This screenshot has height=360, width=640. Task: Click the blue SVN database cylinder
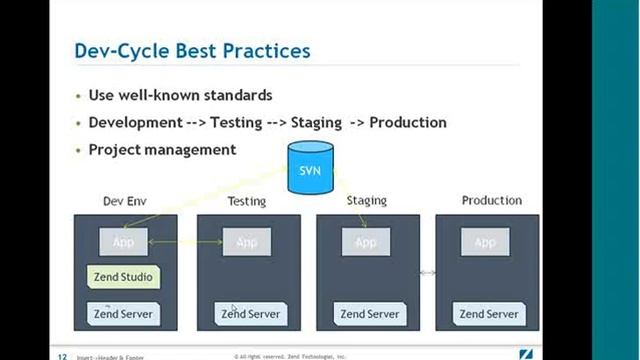311,168
